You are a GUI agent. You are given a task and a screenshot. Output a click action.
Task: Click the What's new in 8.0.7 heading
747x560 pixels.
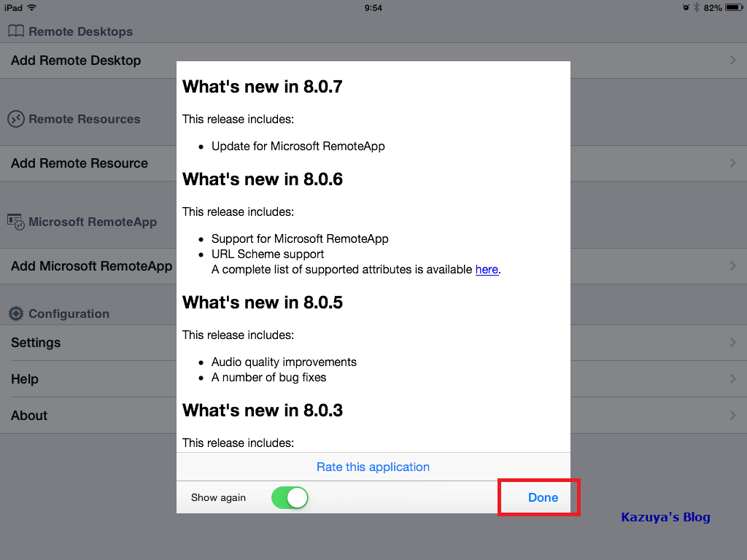tap(263, 87)
